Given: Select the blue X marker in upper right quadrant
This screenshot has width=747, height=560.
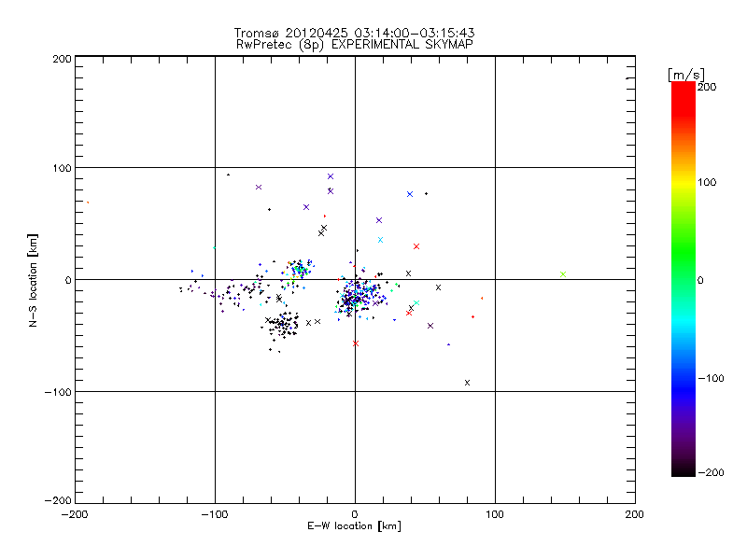Looking at the screenshot, I should (410, 194).
